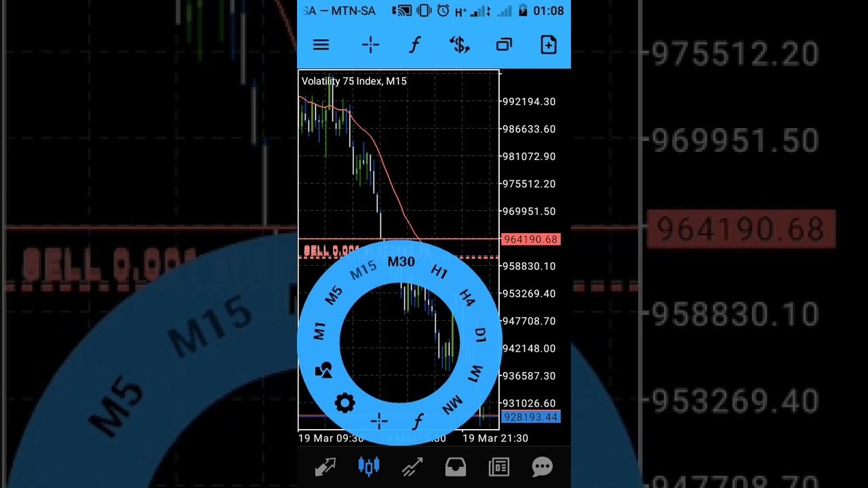The height and width of the screenshot is (488, 868).
Task: Open chart settings gear on radial menu
Action: point(344,403)
